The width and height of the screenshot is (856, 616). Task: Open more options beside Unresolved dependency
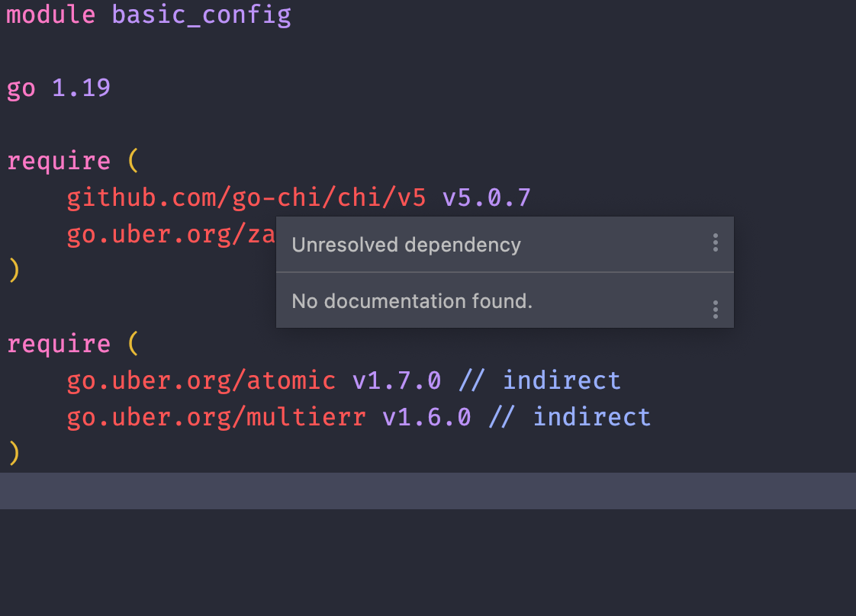pos(715,242)
